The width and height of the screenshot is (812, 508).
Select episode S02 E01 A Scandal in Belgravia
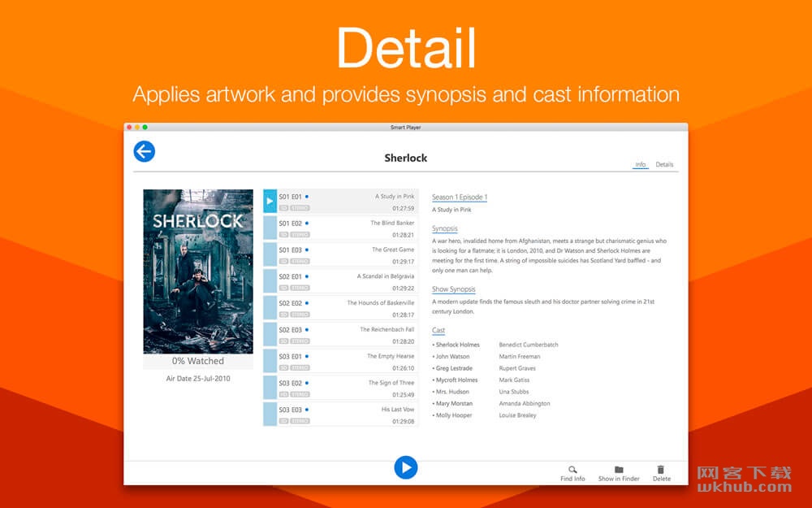[340, 281]
